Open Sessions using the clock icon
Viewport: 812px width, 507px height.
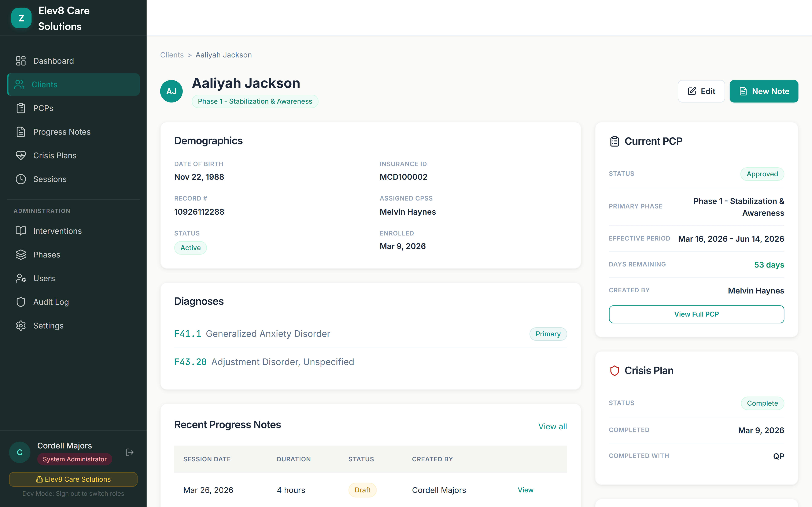[x=21, y=179]
